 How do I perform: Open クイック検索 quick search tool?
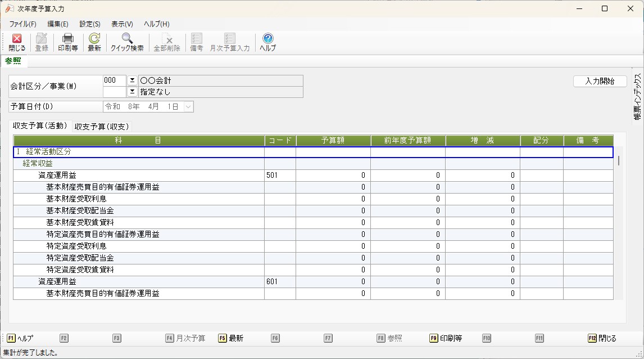pyautogui.click(x=127, y=42)
